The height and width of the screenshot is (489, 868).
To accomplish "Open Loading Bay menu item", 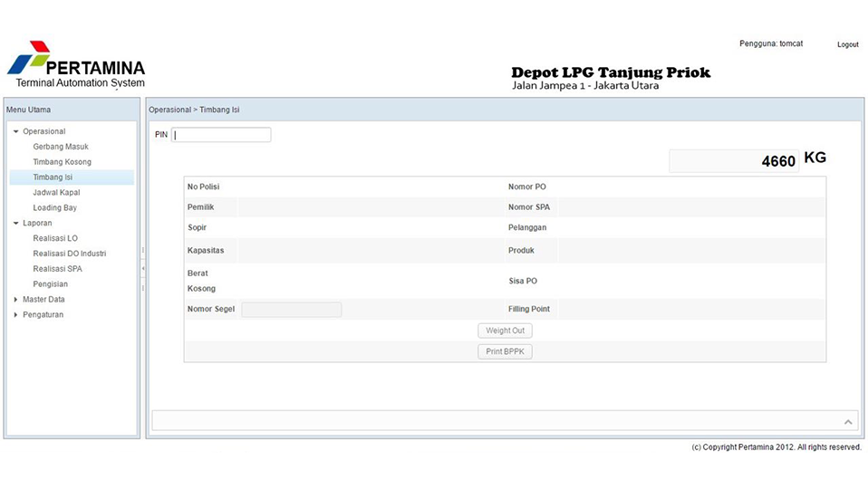I will 54,208.
